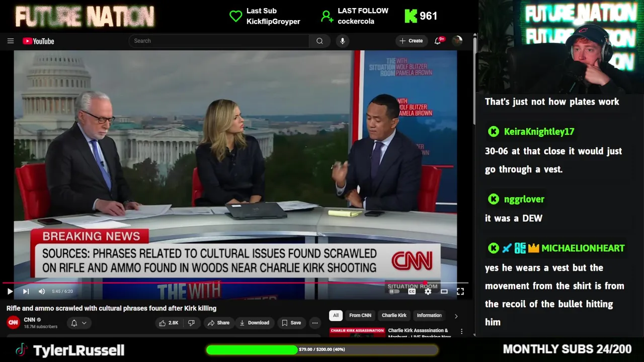Click chat message 'it was a DEW'
The height and width of the screenshot is (362, 644).
[x=514, y=218]
